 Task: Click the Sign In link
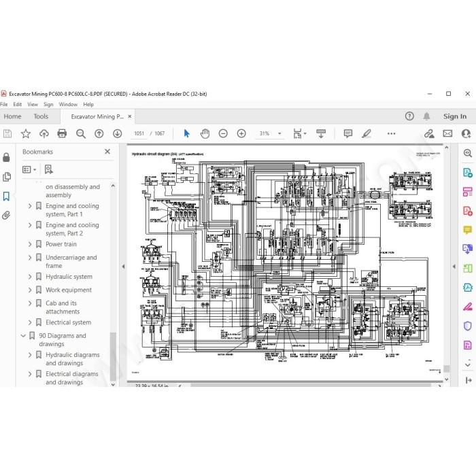(455, 116)
